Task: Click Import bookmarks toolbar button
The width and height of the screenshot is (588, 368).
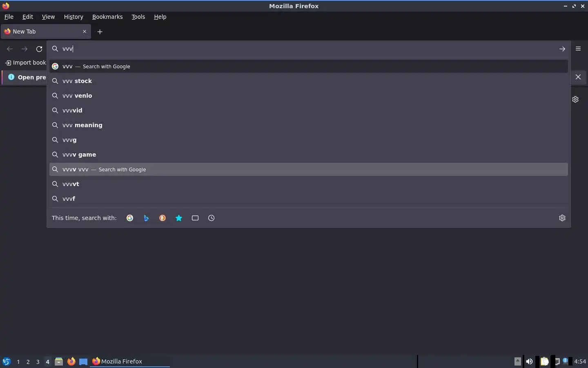Action: (x=25, y=63)
